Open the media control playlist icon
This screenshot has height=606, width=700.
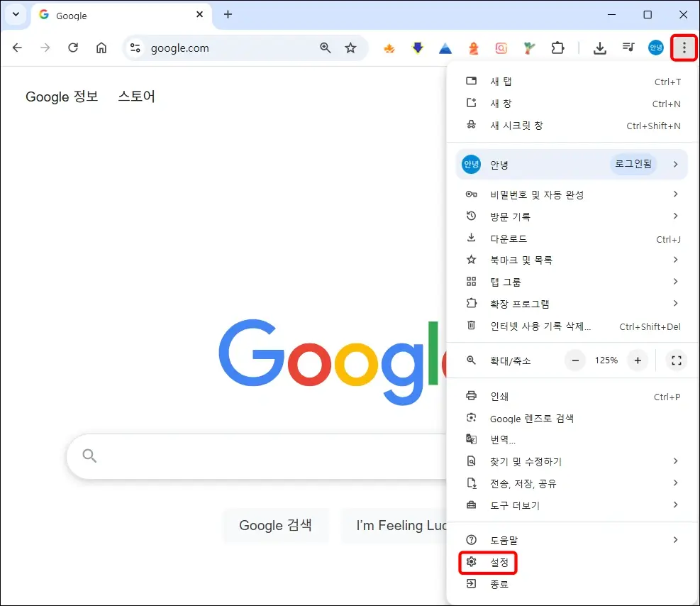click(628, 47)
